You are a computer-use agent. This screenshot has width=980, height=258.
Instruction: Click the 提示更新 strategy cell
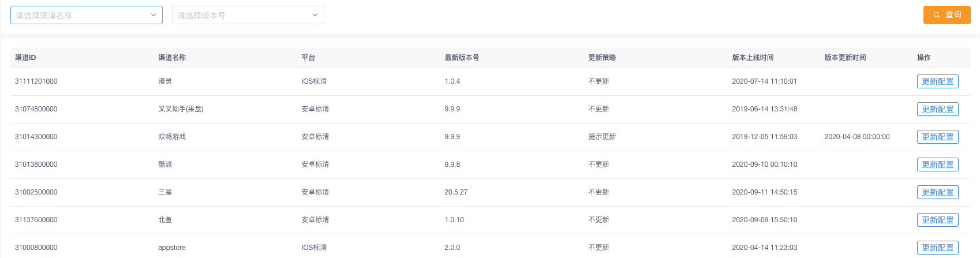602,137
